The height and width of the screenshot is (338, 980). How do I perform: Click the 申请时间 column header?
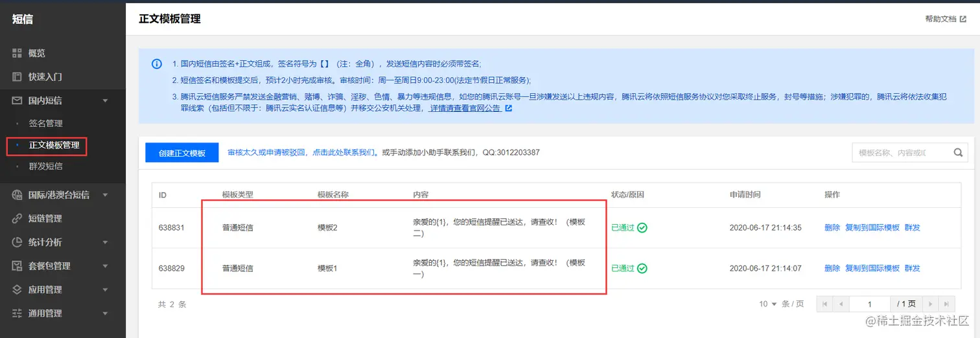pyautogui.click(x=745, y=195)
